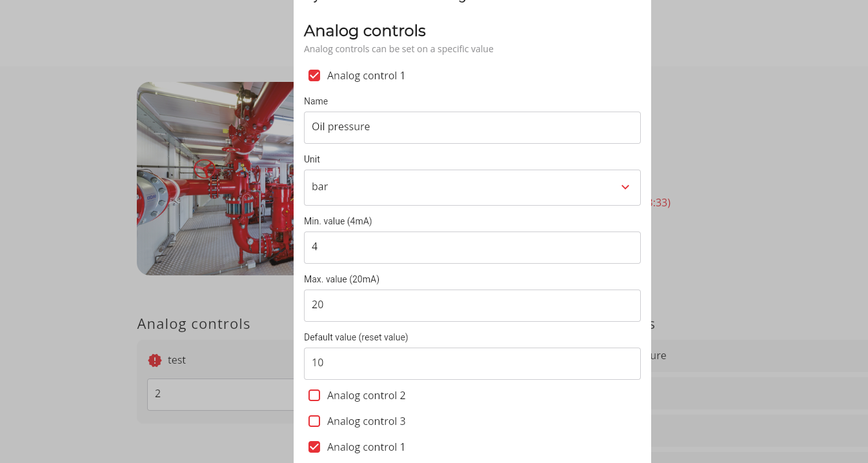Click the Min. value (4mA) input field
Viewport: 868px width, 463px height.
tap(472, 248)
